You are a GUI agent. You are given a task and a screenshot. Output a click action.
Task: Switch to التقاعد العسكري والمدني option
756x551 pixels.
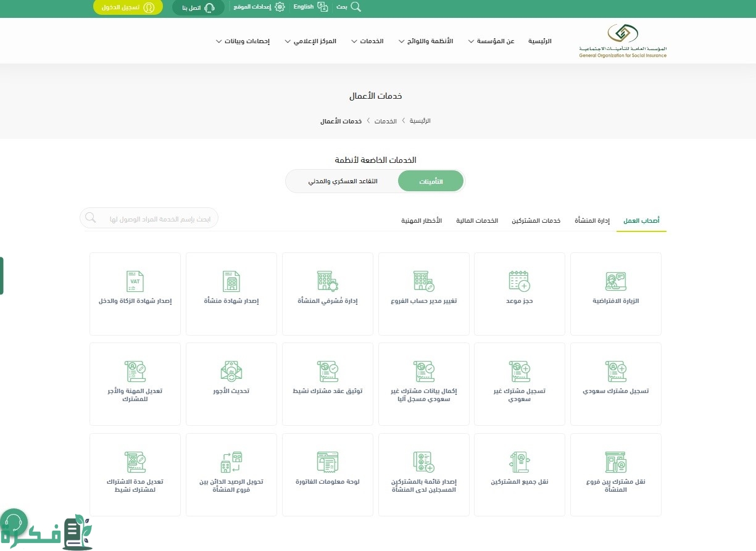pos(343,181)
